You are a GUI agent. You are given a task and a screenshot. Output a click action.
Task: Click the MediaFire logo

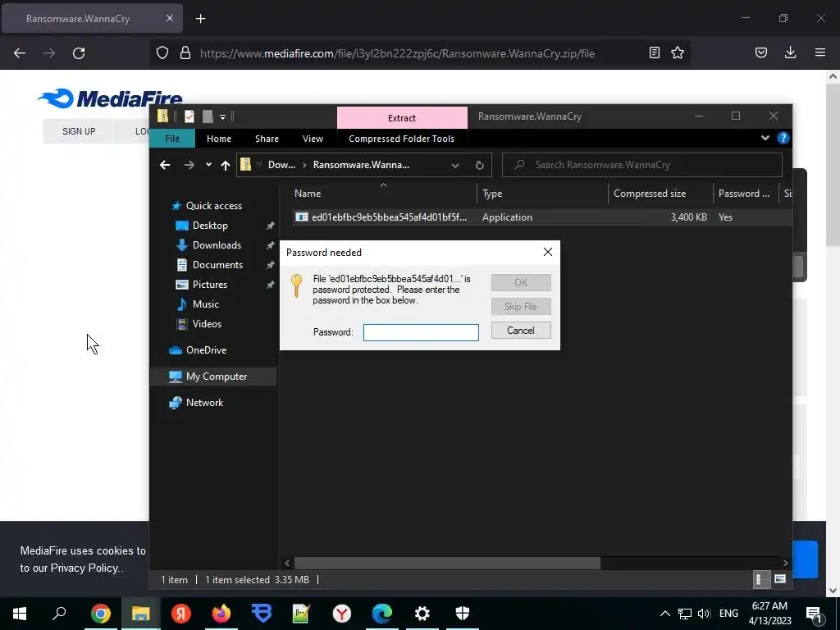pos(110,98)
